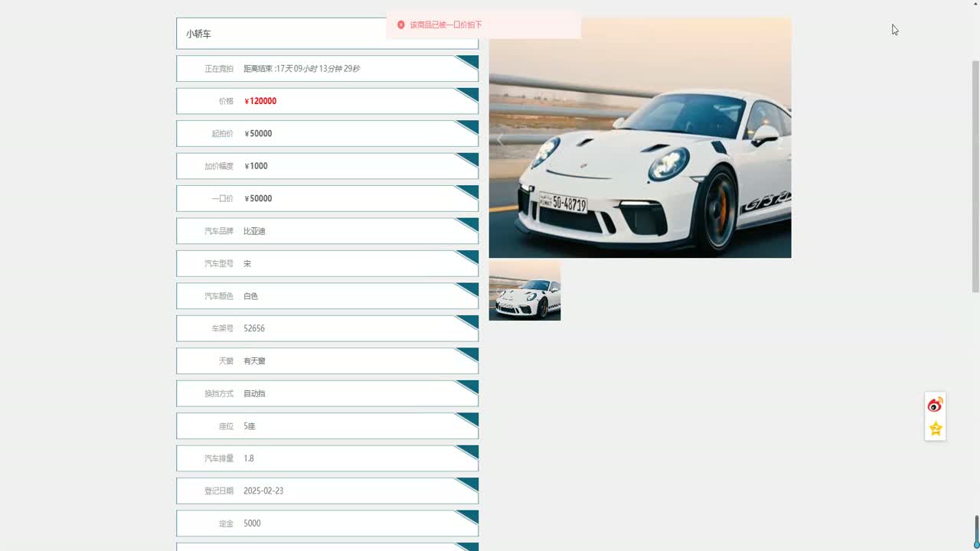Click the 一口价 value ¥50000
Viewport: 980px width, 551px height.
[258, 199]
